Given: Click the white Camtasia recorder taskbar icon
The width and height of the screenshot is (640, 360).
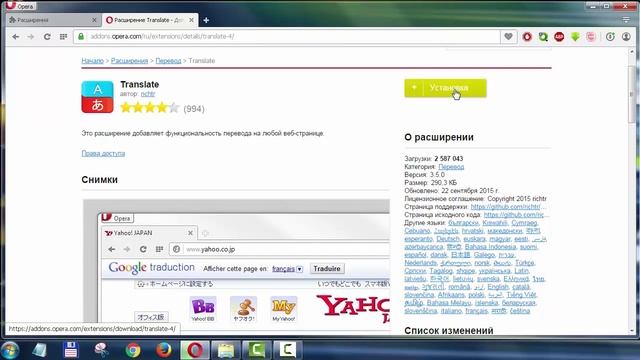Looking at the screenshot, I should (288, 350).
